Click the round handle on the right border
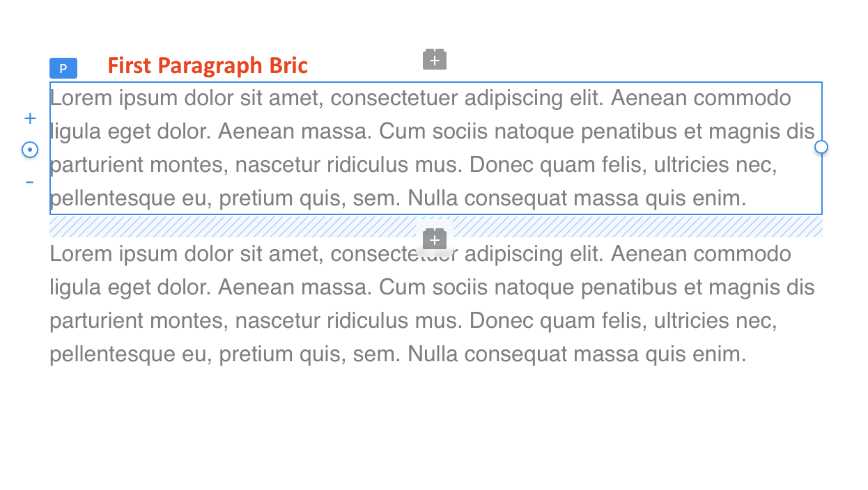 [821, 147]
